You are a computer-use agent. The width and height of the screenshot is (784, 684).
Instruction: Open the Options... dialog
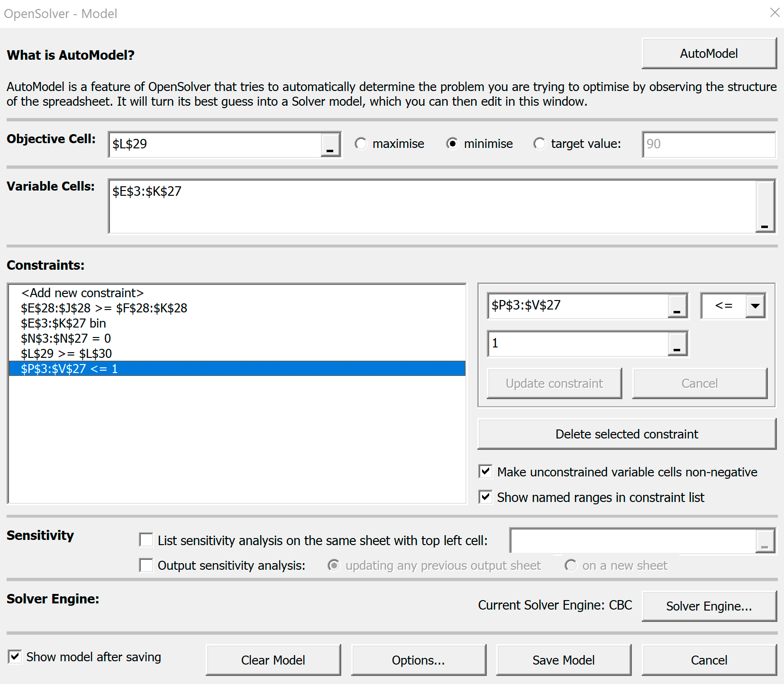pos(419,660)
